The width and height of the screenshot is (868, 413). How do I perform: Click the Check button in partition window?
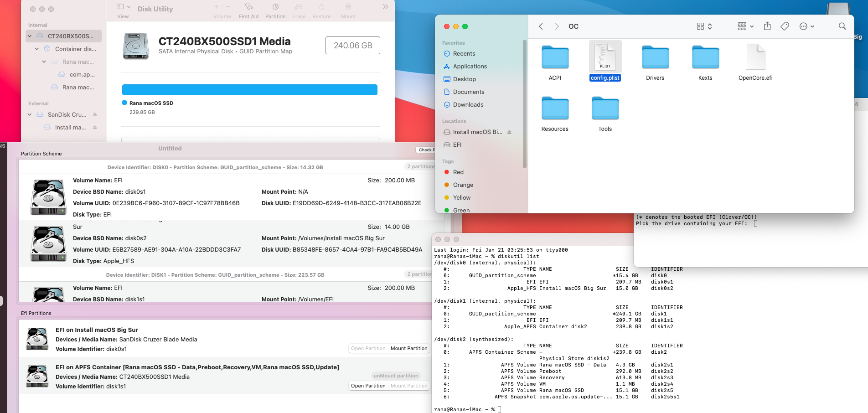(x=425, y=150)
